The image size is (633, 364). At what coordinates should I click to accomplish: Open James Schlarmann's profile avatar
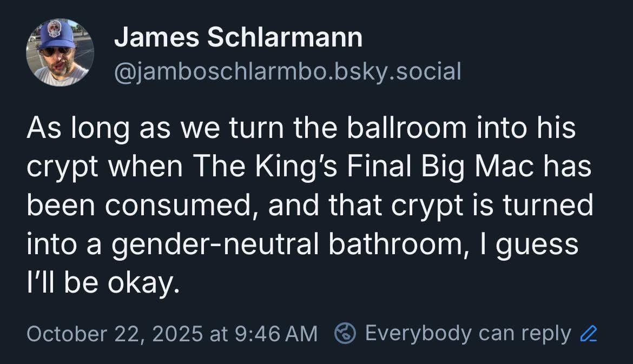pyautogui.click(x=60, y=52)
